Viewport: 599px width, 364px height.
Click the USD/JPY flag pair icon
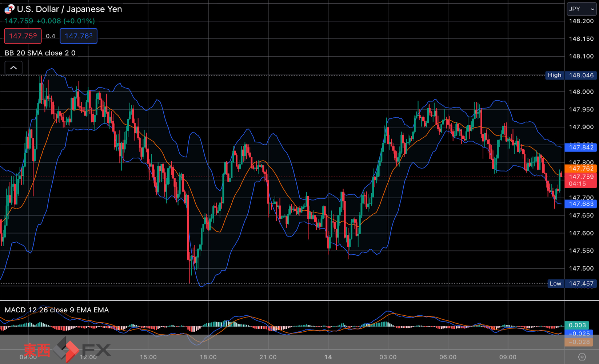tap(9, 9)
